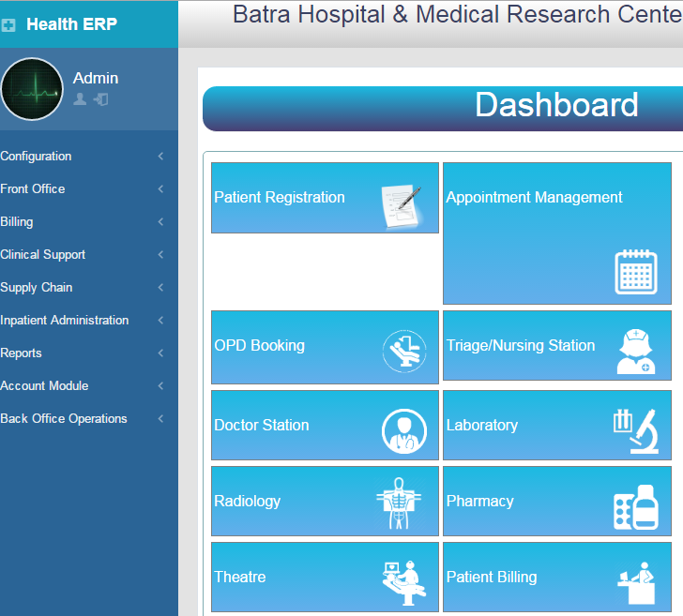Screen dimensions: 683x616
Task: Open the Triage/Nursing Station tile
Action: pyautogui.click(x=557, y=345)
